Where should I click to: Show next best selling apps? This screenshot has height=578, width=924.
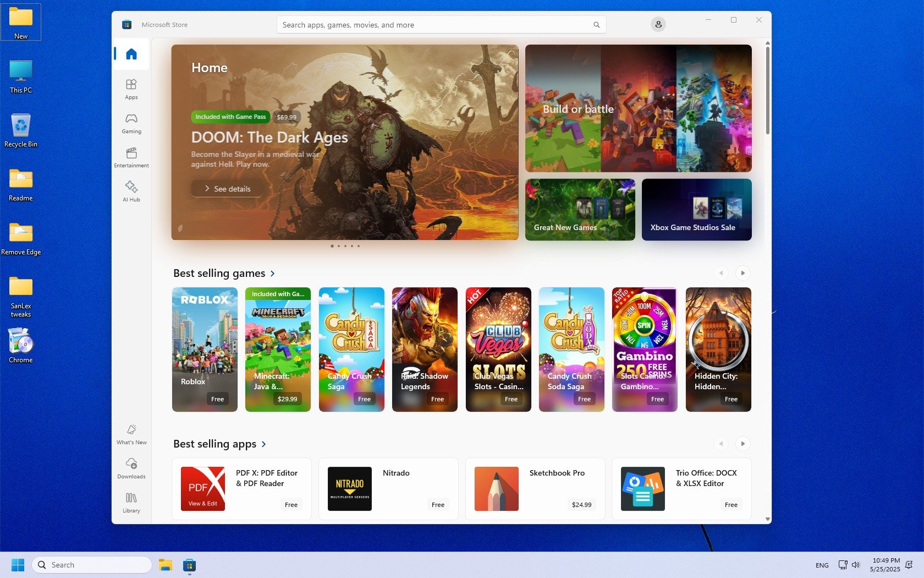coord(743,444)
